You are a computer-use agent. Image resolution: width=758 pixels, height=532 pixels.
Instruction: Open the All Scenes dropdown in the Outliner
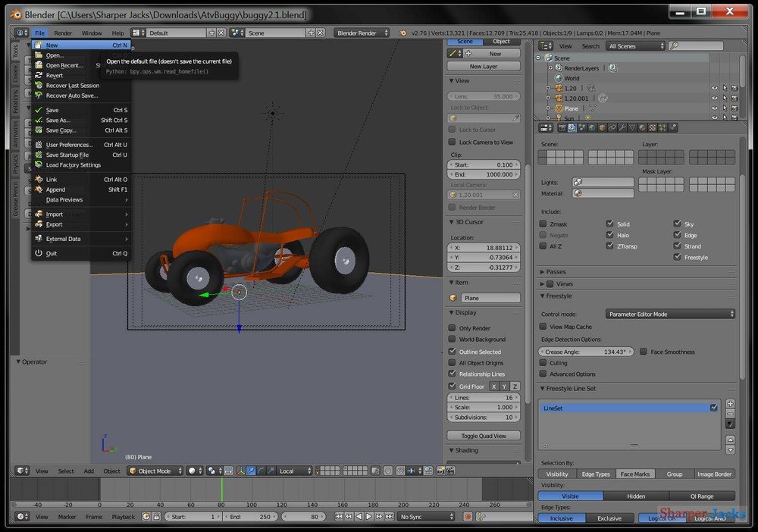pos(635,46)
